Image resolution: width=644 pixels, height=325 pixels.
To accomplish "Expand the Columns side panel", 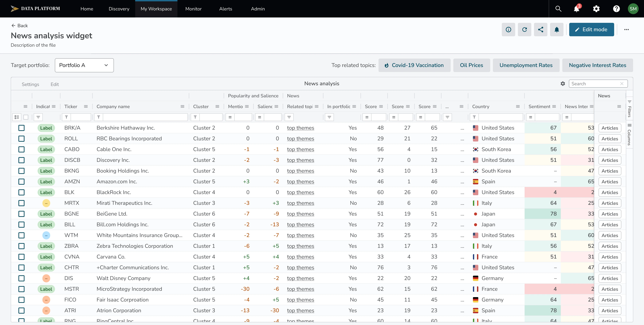I will 630,134.
